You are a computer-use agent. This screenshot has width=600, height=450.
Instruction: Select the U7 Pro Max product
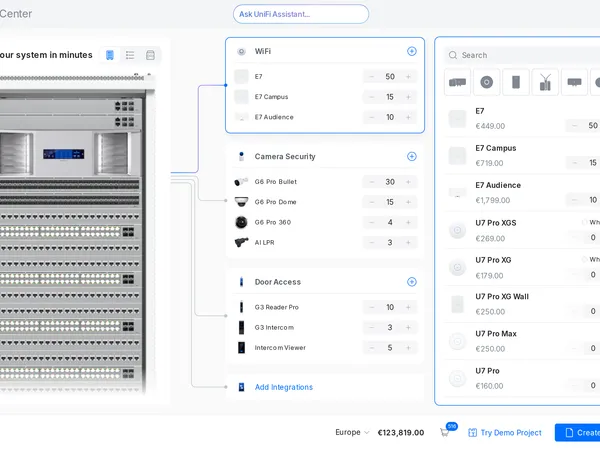pos(522,341)
